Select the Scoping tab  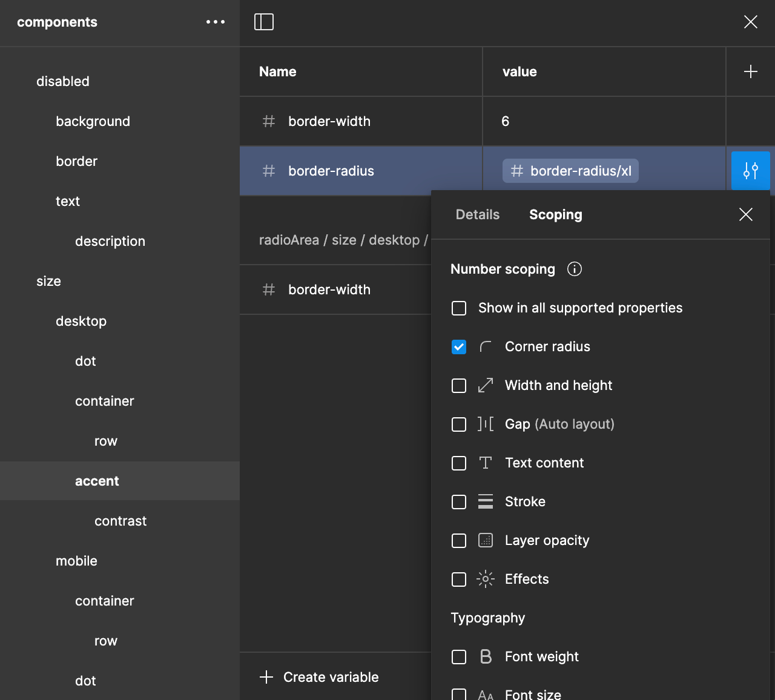(x=556, y=214)
